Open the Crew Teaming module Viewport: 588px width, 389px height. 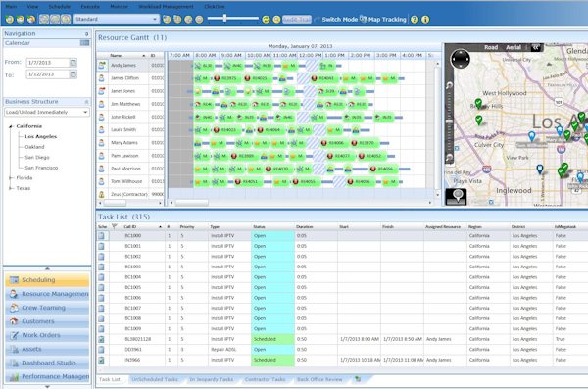pyautogui.click(x=47, y=308)
